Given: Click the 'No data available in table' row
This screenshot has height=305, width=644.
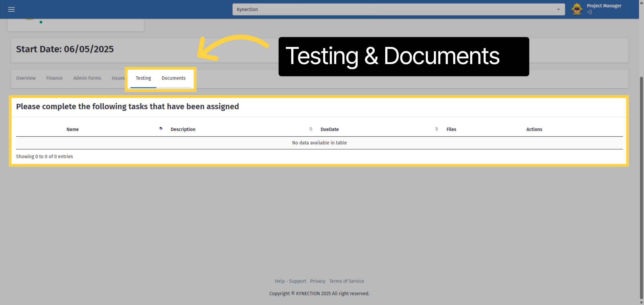Looking at the screenshot, I should (319, 143).
